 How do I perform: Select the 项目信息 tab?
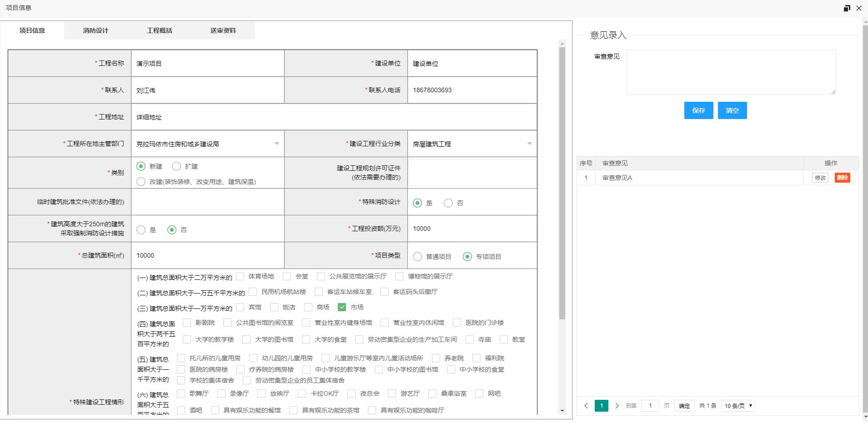click(x=32, y=30)
